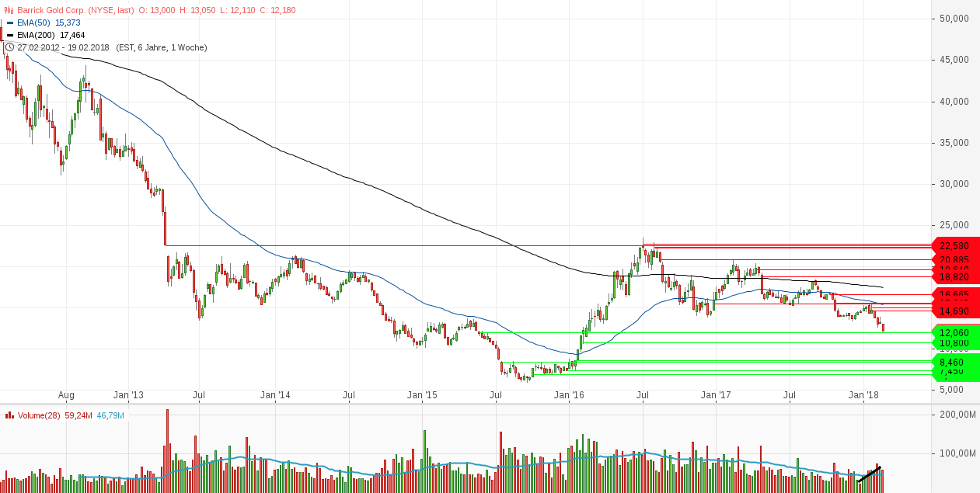Click the Jan '18 time axis label
The image size is (980, 493).
(863, 395)
